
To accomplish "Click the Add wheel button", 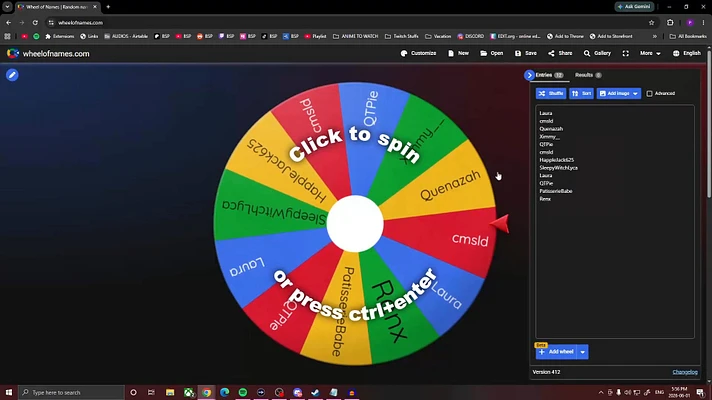I will click(x=556, y=352).
